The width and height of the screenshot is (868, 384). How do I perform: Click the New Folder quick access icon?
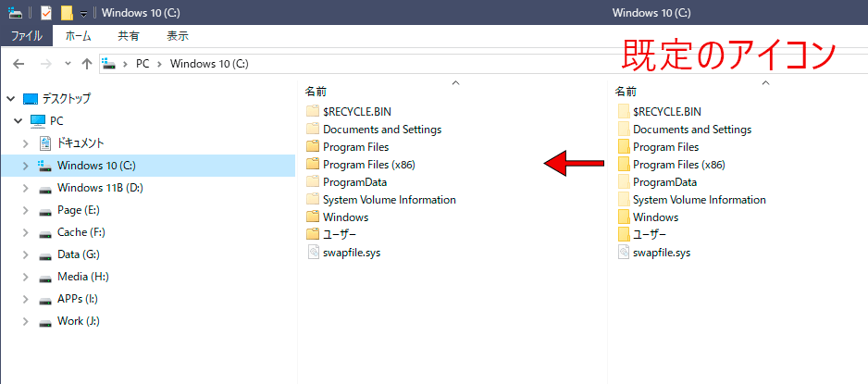pyautogui.click(x=67, y=13)
